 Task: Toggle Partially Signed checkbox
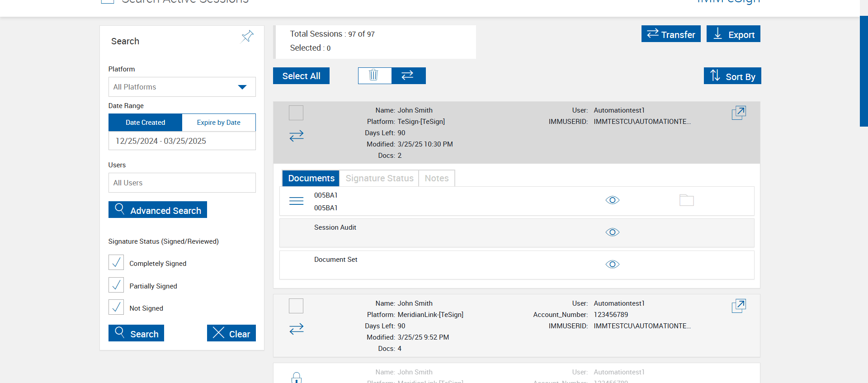(116, 285)
